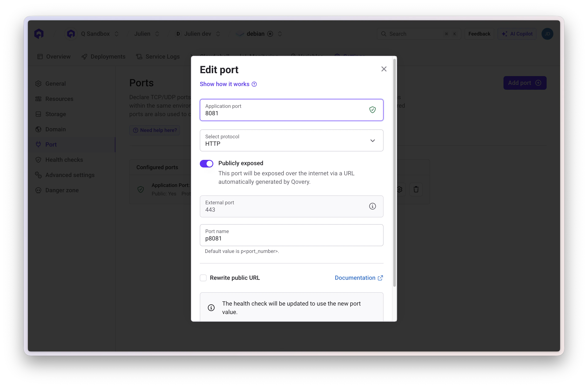The image size is (588, 387).
Task: Click the green shield icon in Application port
Action: point(373,110)
